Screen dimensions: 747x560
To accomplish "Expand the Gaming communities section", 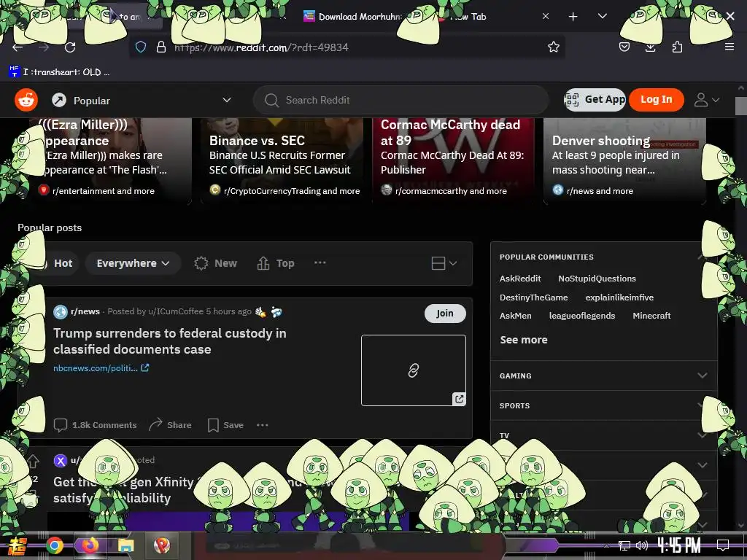I will point(603,376).
